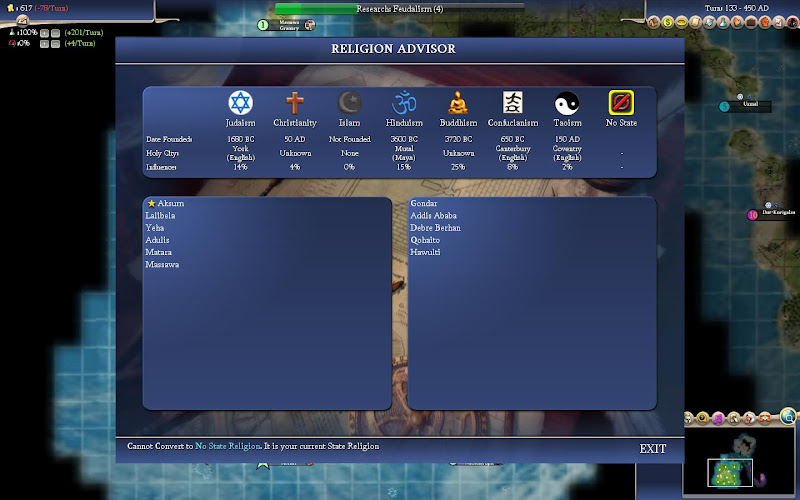800x500 pixels.
Task: Click the Judaism label text
Action: coord(240,123)
